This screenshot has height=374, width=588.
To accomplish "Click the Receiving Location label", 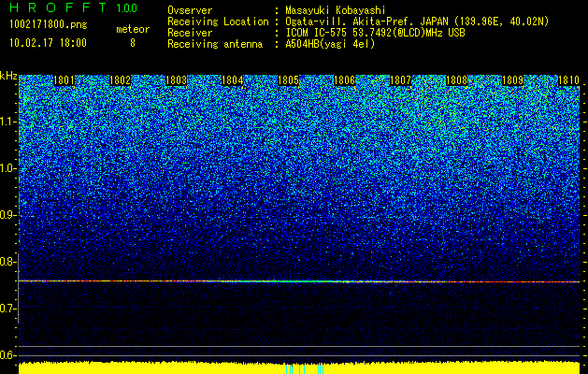I will (x=218, y=22).
